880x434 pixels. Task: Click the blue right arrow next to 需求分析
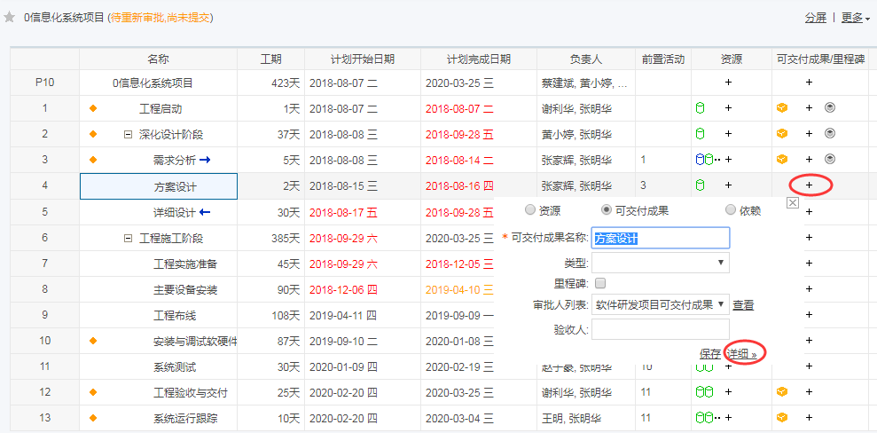click(x=206, y=159)
